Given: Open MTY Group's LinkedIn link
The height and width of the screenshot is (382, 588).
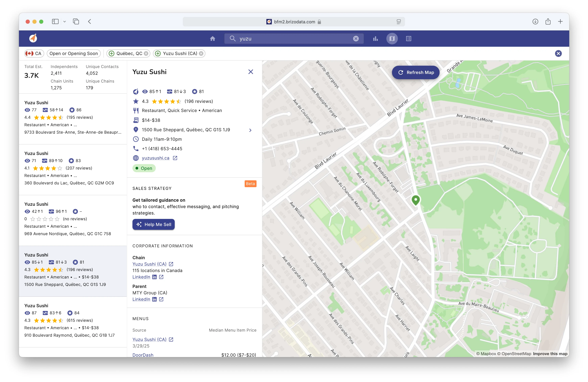Looking at the screenshot, I should coord(141,299).
